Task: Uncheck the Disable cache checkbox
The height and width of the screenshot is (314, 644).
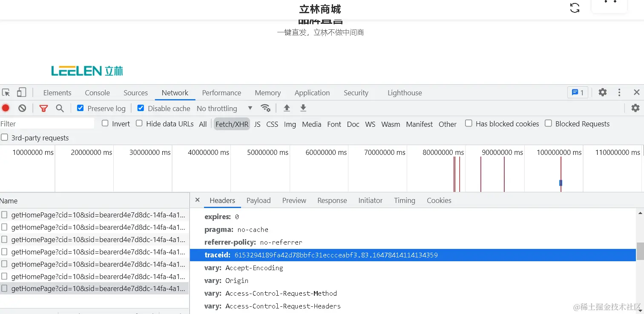Action: point(141,108)
